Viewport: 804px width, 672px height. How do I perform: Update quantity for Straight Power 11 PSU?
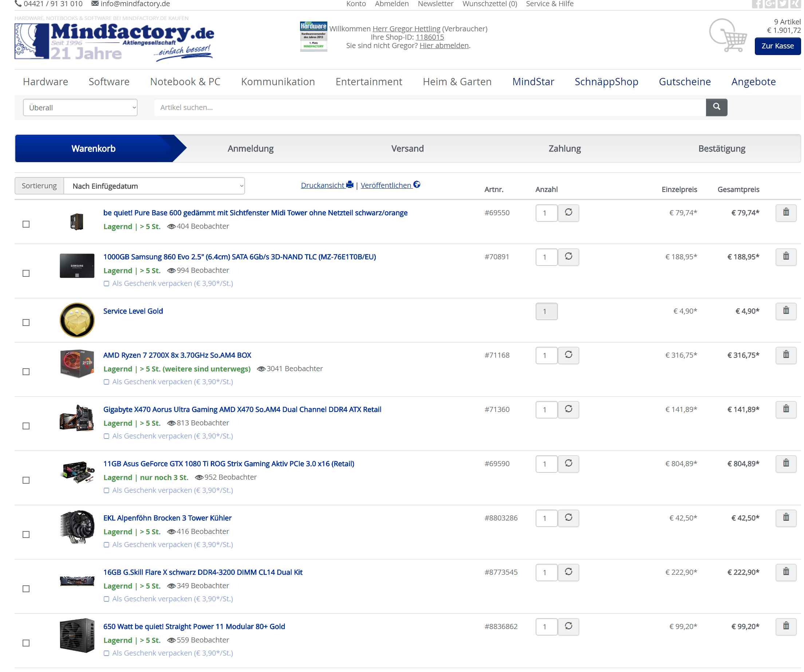[568, 627]
